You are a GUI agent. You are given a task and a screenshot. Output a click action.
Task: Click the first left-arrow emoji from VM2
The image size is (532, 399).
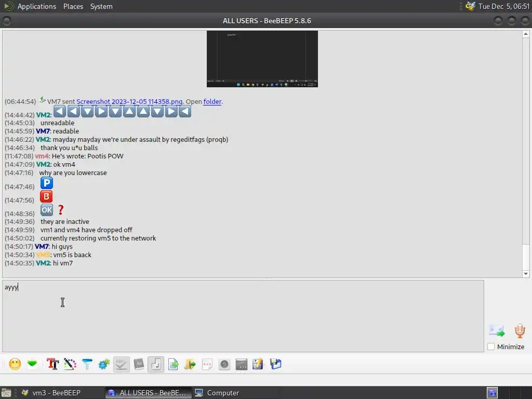point(59,111)
